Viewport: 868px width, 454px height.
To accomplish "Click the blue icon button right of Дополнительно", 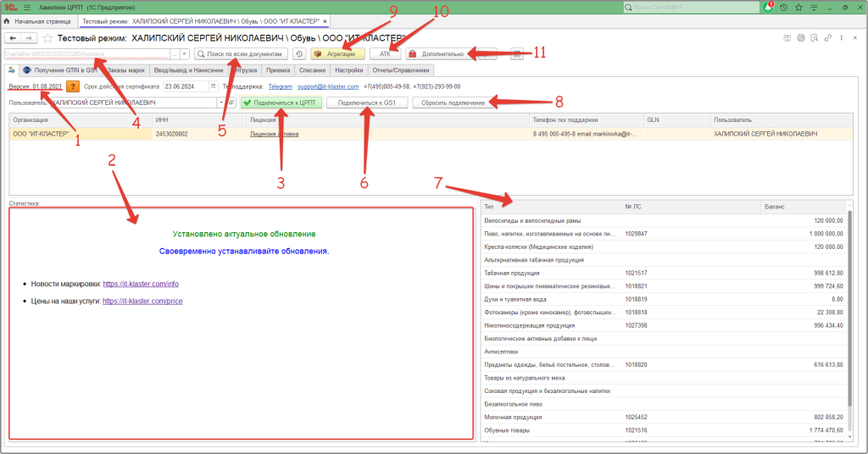I will coord(516,53).
